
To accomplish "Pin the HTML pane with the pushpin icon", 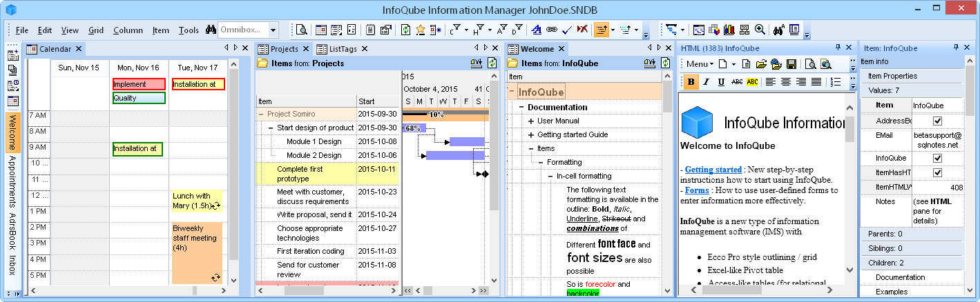I will tap(838, 48).
